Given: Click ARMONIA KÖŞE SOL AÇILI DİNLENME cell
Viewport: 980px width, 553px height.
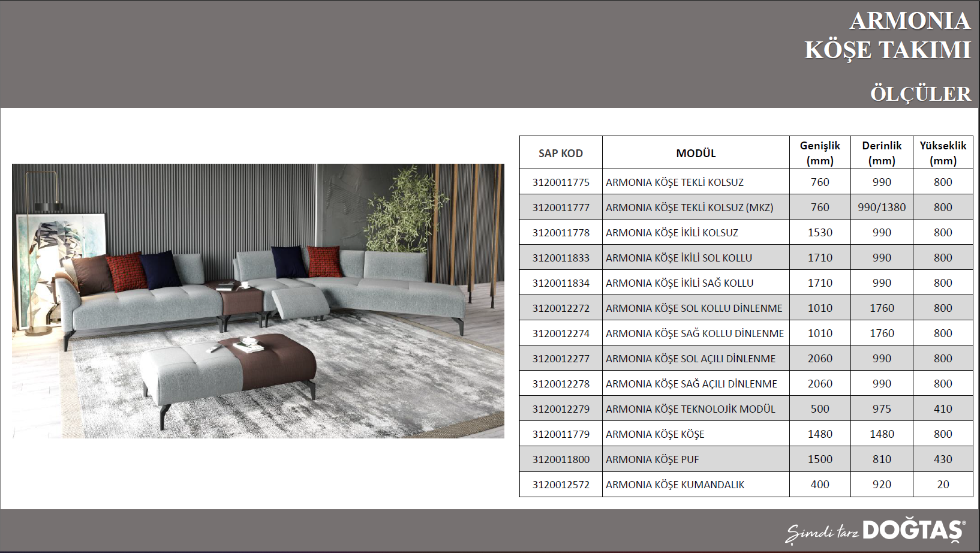Looking at the screenshot, I should (x=696, y=359).
